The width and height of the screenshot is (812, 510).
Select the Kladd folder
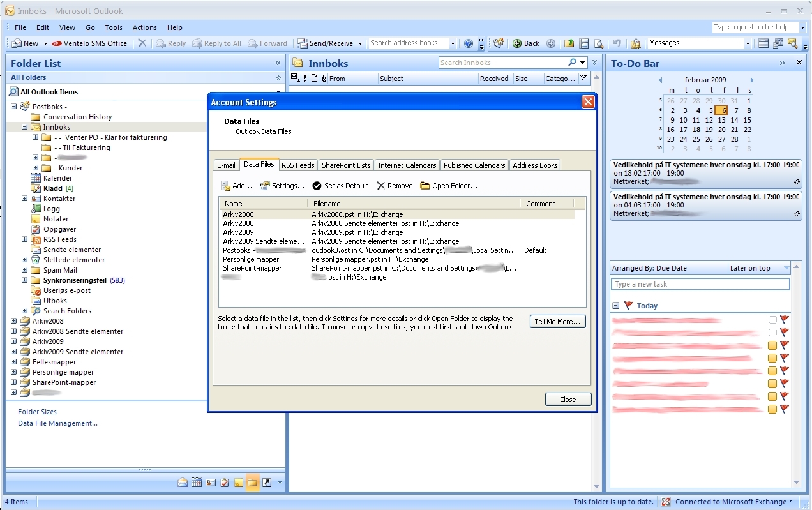coord(53,188)
